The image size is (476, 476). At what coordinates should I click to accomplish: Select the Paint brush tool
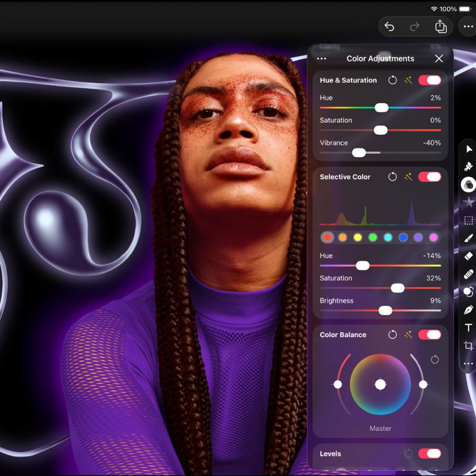point(468,238)
